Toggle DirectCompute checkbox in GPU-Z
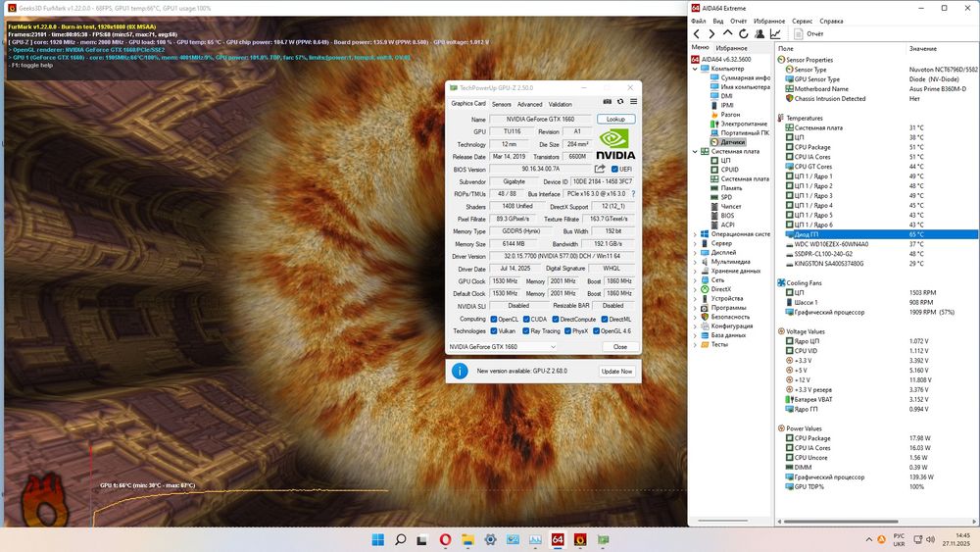 (556, 320)
